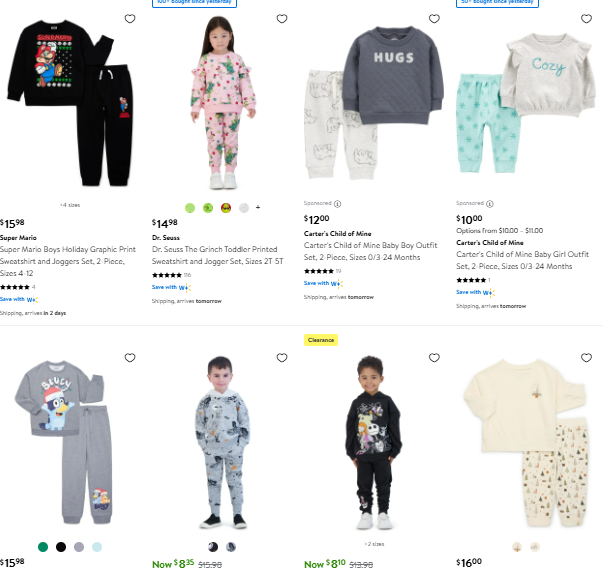Click heart on gray dinosaur hoodie set
603x568 pixels.
pyautogui.click(x=282, y=358)
